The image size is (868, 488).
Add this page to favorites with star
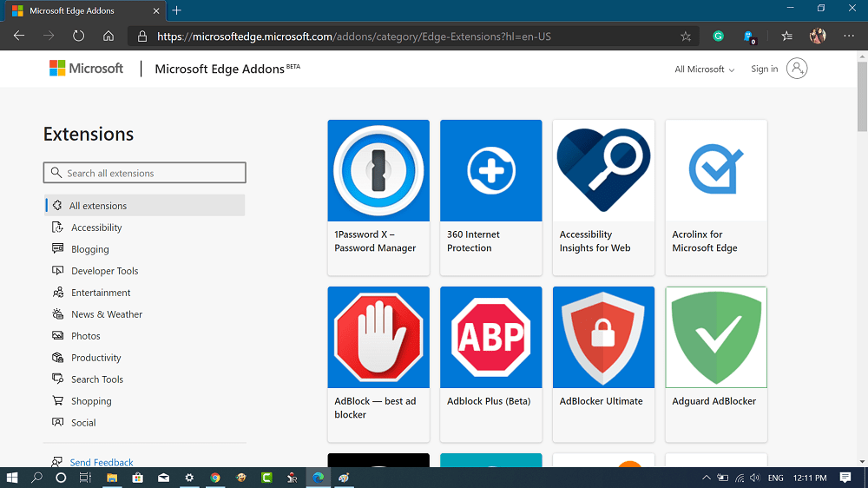686,36
